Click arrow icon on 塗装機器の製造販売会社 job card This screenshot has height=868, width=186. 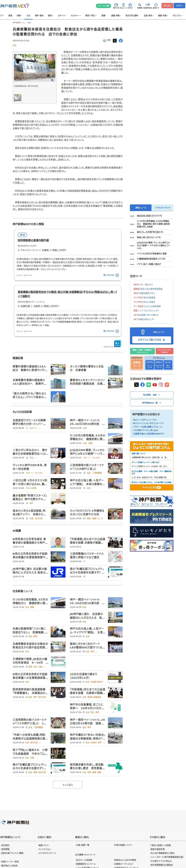point(117,331)
